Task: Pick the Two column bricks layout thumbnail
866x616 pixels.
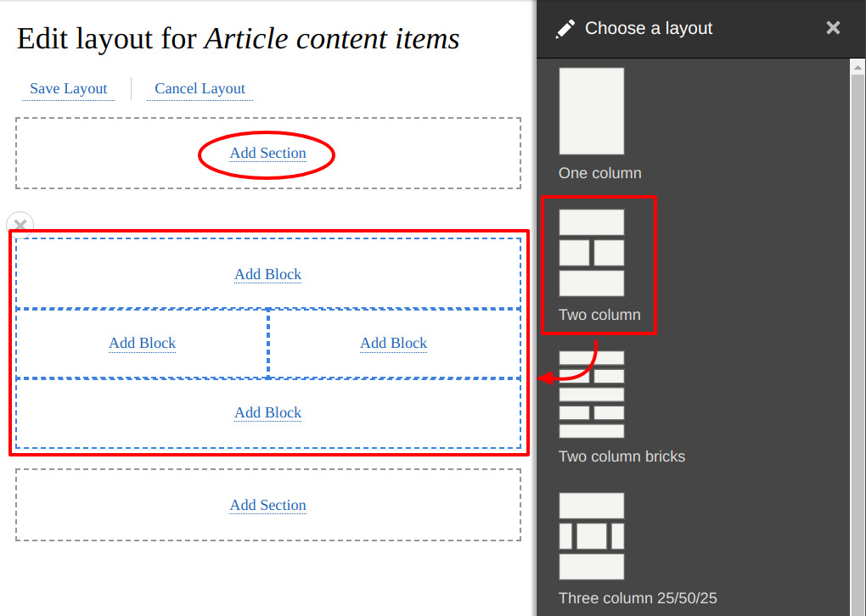Action: click(591, 395)
